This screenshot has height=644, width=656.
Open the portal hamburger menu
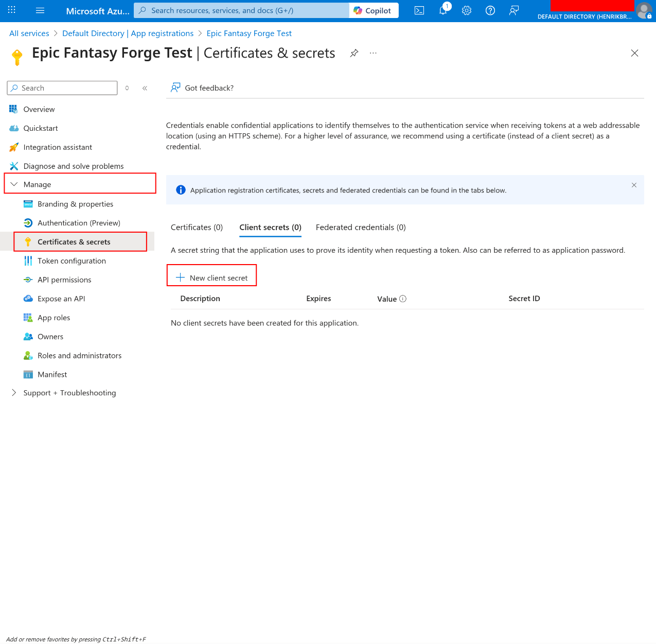coord(40,10)
